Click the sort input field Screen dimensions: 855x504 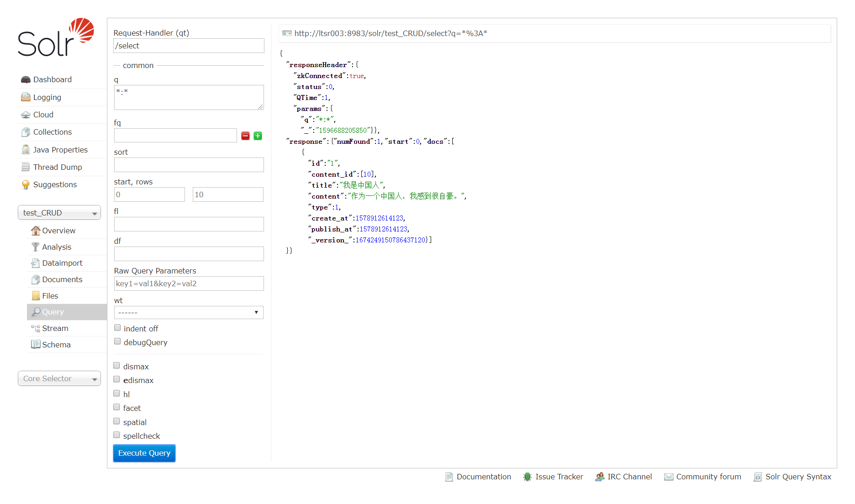(x=189, y=165)
